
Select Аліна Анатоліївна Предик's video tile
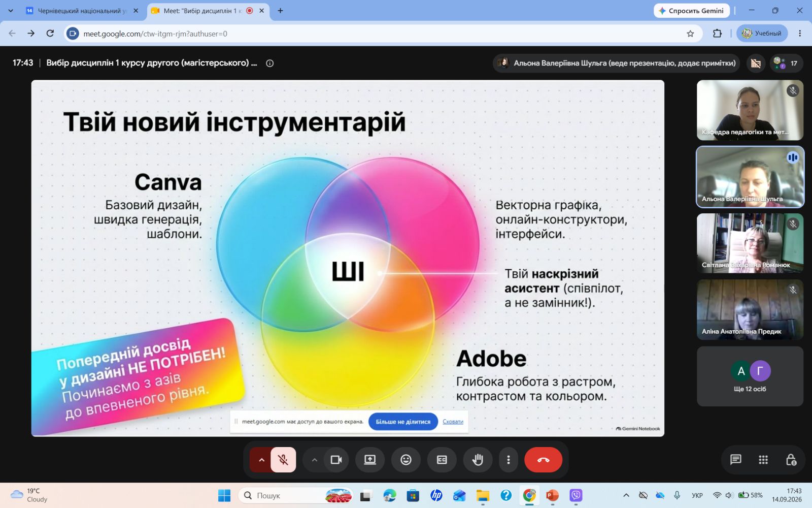[750, 310]
